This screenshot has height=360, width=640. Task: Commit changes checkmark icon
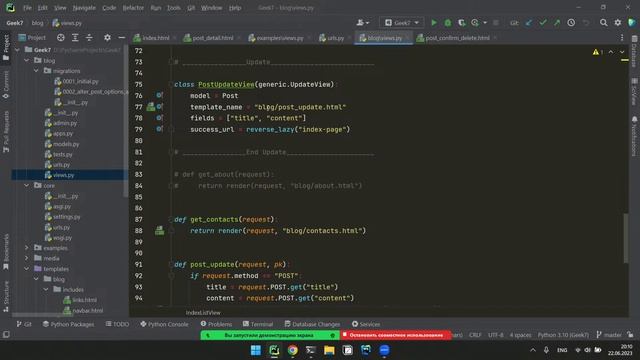543,23
